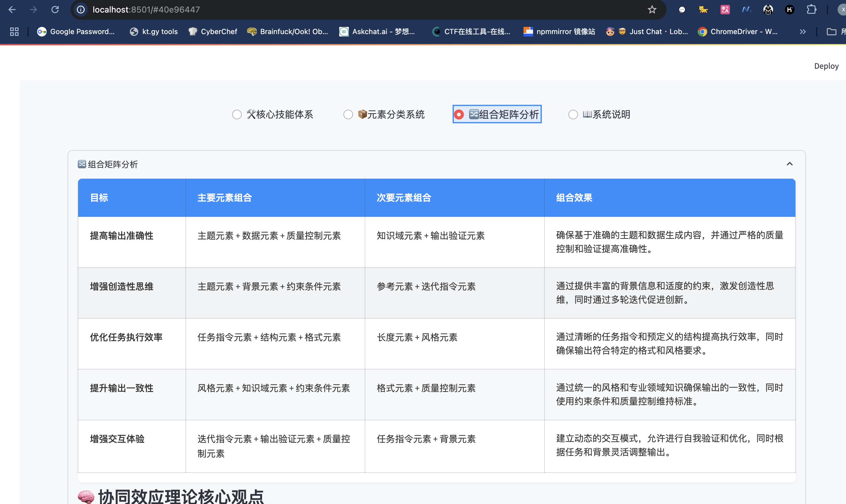
Task: Open the All Bookmarks folder icon
Action: [831, 32]
